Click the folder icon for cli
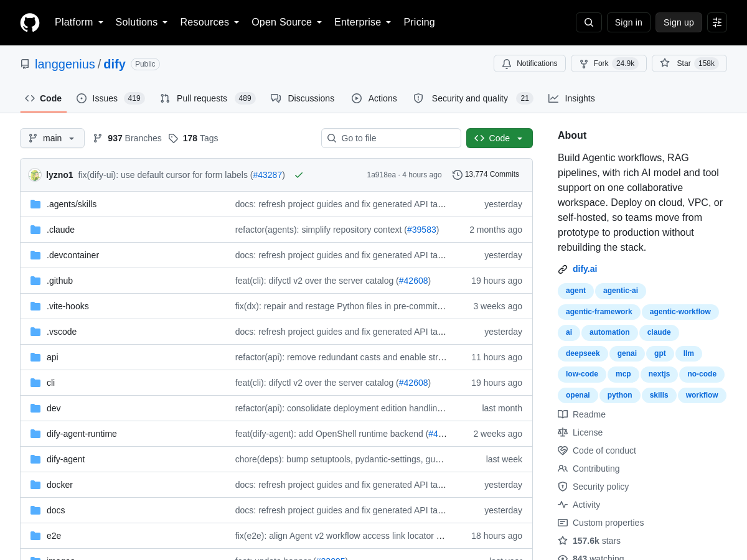Image resolution: width=747 pixels, height=560 pixels. coord(35,383)
